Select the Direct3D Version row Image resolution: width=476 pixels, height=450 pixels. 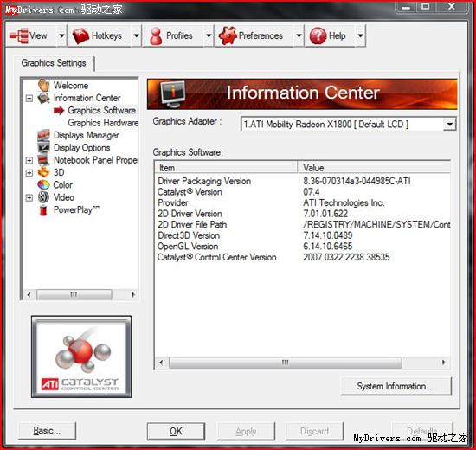(x=303, y=235)
